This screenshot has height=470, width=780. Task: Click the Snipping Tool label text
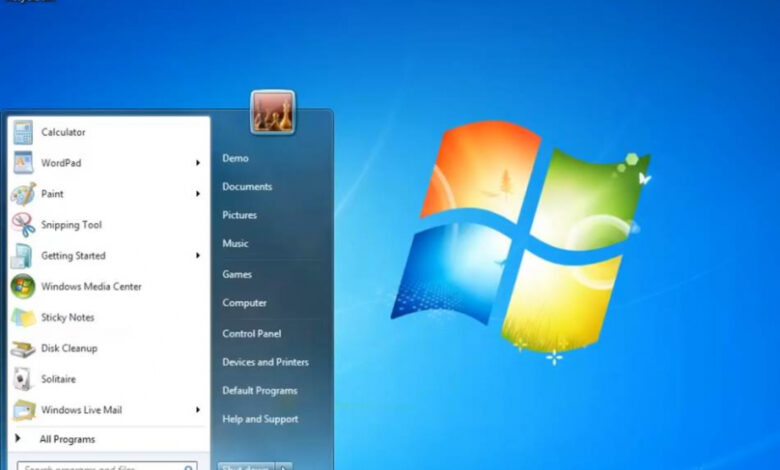point(72,225)
